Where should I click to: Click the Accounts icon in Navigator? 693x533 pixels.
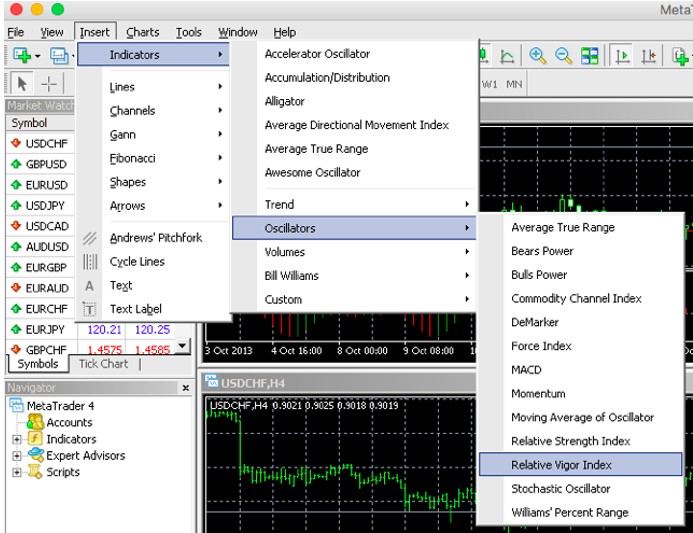click(35, 422)
